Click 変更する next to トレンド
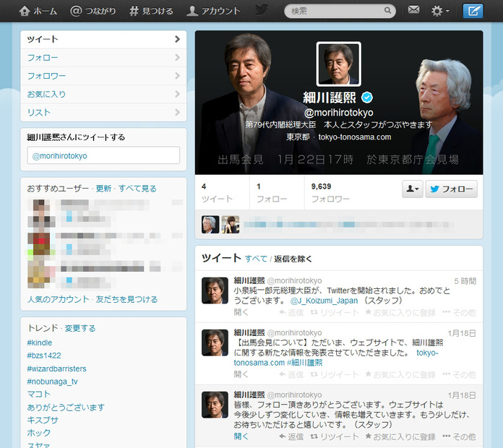Image resolution: width=503 pixels, height=448 pixels. coord(80,328)
